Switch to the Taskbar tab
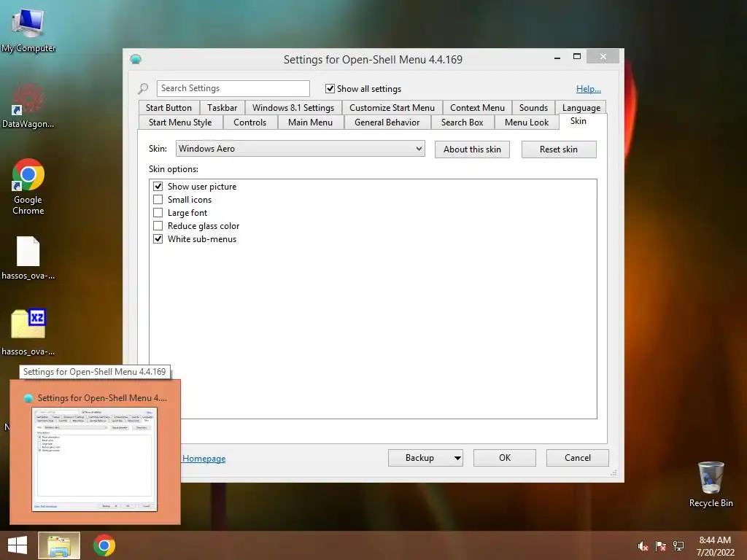 [222, 108]
